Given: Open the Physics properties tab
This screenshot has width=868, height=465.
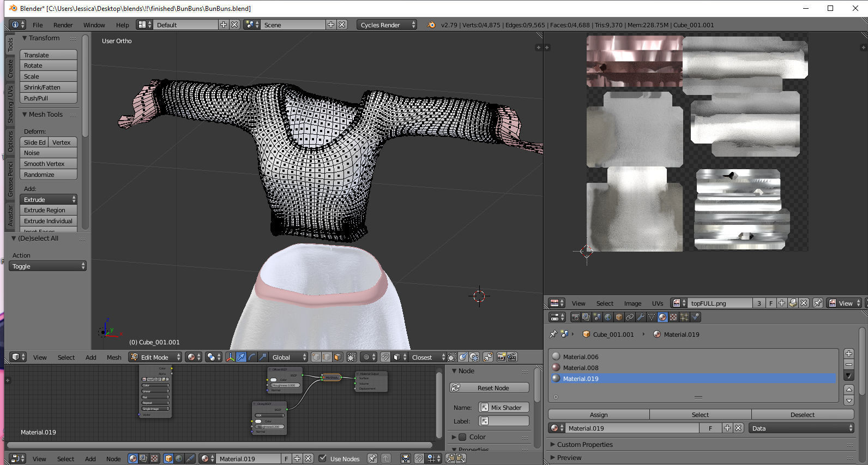Looking at the screenshot, I should coord(696,317).
